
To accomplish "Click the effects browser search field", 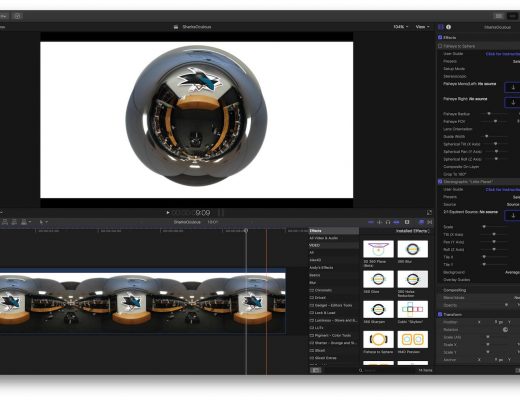I will [388, 370].
